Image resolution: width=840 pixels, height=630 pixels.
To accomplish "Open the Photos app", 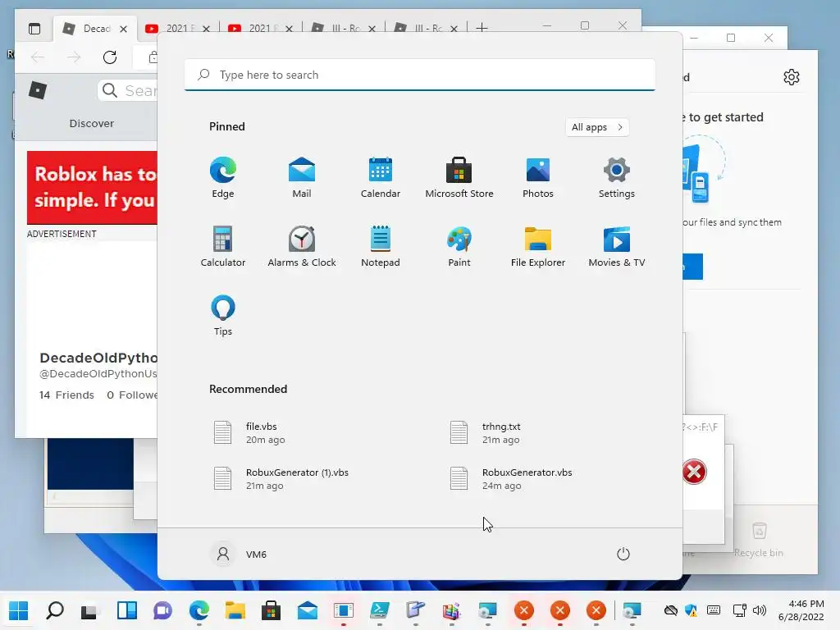I will pos(538,178).
